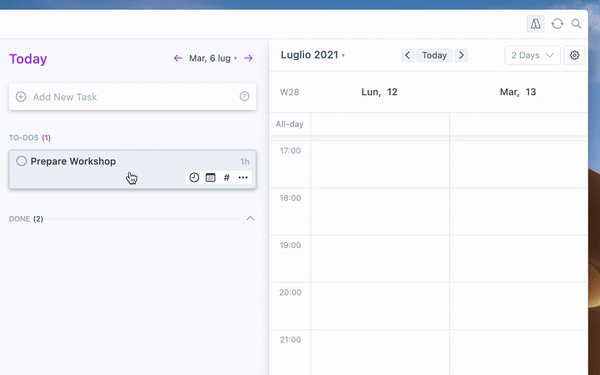Open the search magnifier icon
Screen dimensions: 600x375
(x=576, y=24)
